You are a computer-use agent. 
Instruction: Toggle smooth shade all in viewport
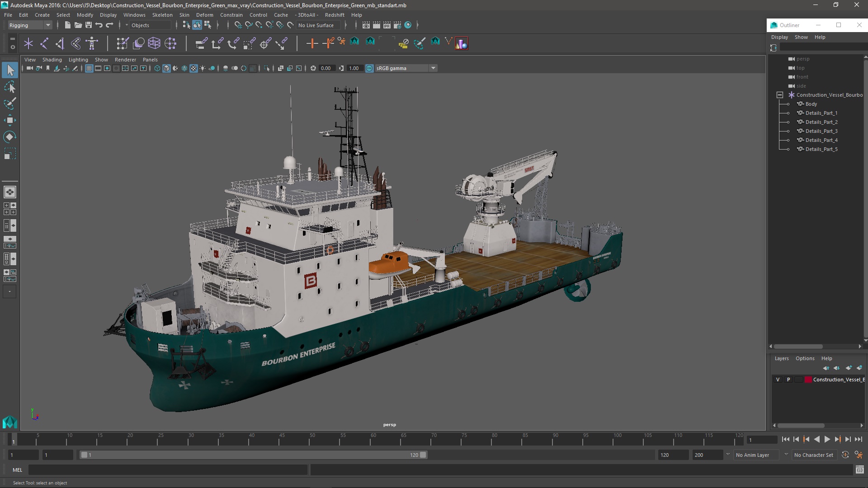166,68
